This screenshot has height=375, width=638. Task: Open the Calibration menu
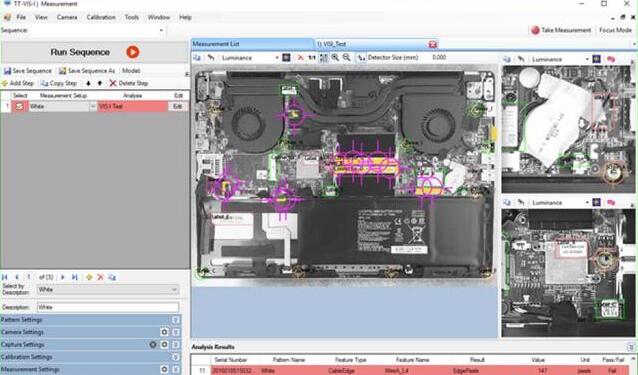pos(101,17)
